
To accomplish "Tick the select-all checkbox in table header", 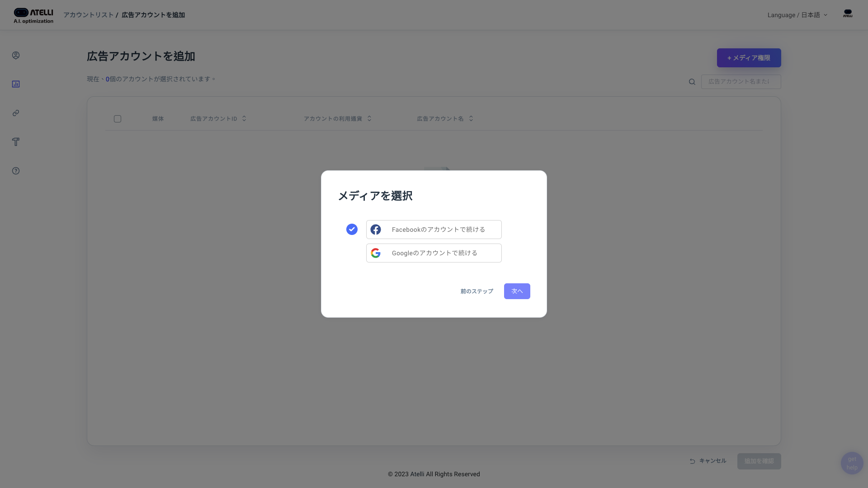I will tap(118, 119).
